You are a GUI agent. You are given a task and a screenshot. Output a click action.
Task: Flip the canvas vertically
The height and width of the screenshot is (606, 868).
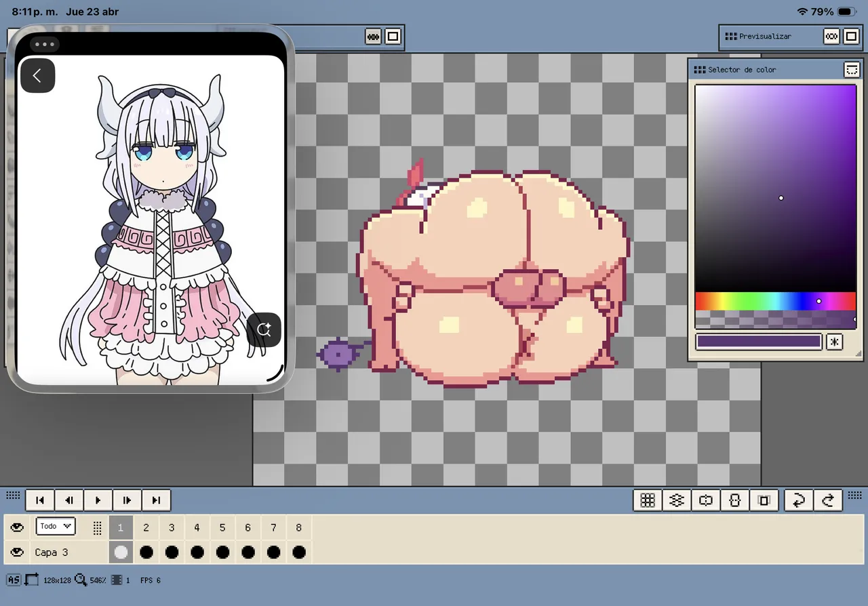point(735,500)
